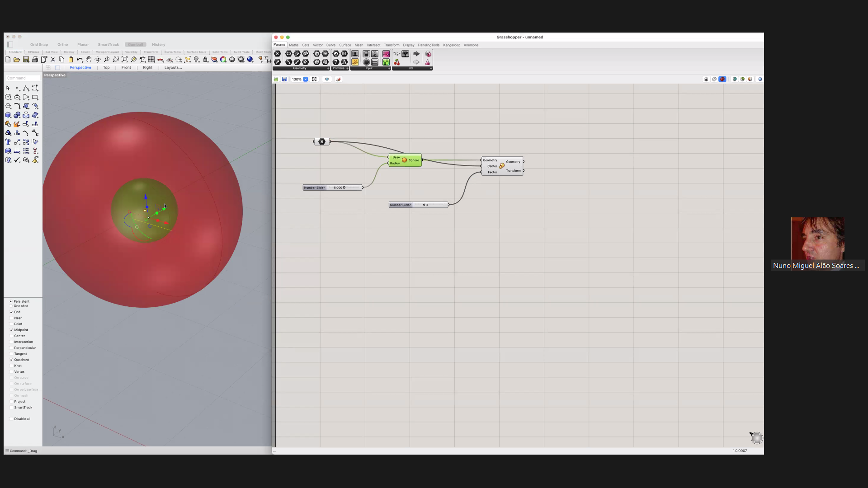Click the Pan hand tool in Rhino toolbar
Viewport: 868px width, 488px height.
pyautogui.click(x=89, y=60)
